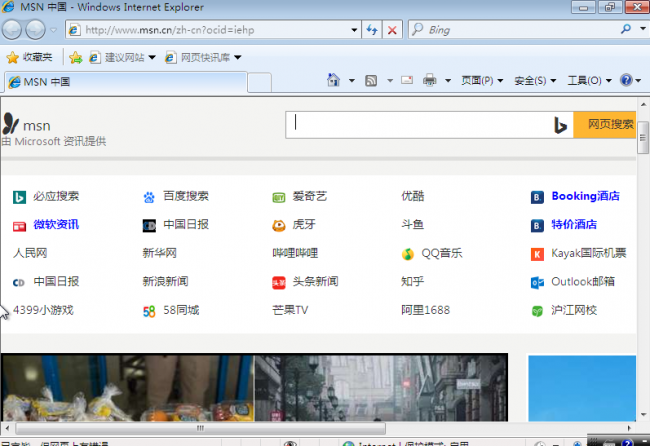Open the 知乎 link

tap(412, 282)
